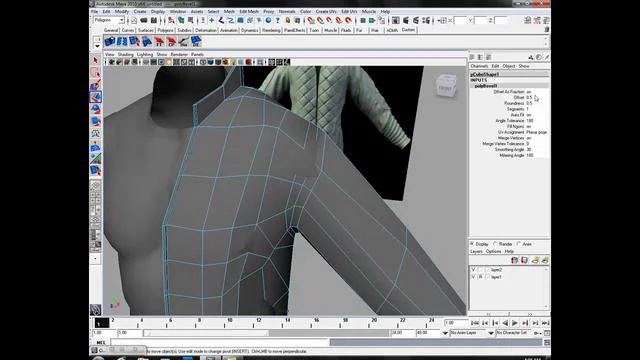Click the second blue shelf icon

(122, 41)
